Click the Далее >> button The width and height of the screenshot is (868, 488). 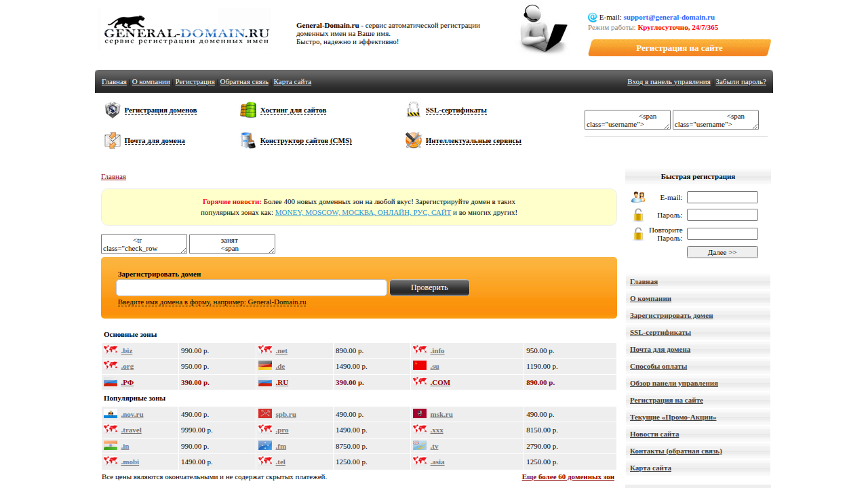pyautogui.click(x=722, y=252)
